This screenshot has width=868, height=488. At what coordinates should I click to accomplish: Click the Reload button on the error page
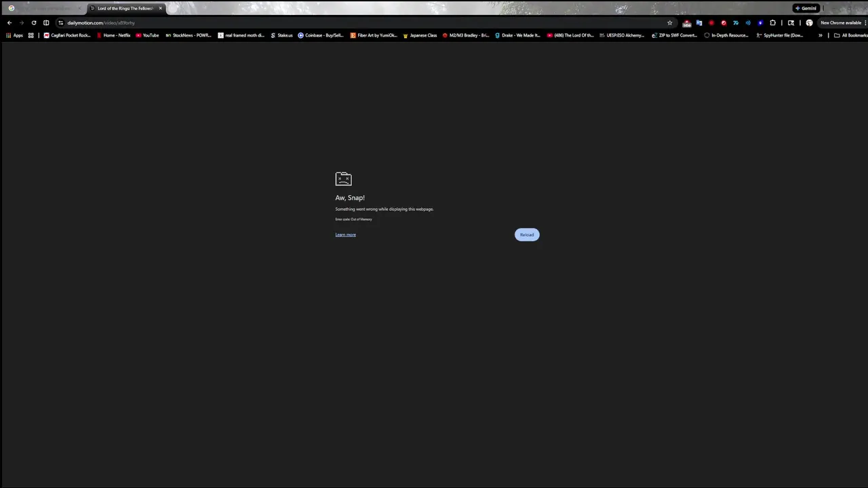click(527, 235)
